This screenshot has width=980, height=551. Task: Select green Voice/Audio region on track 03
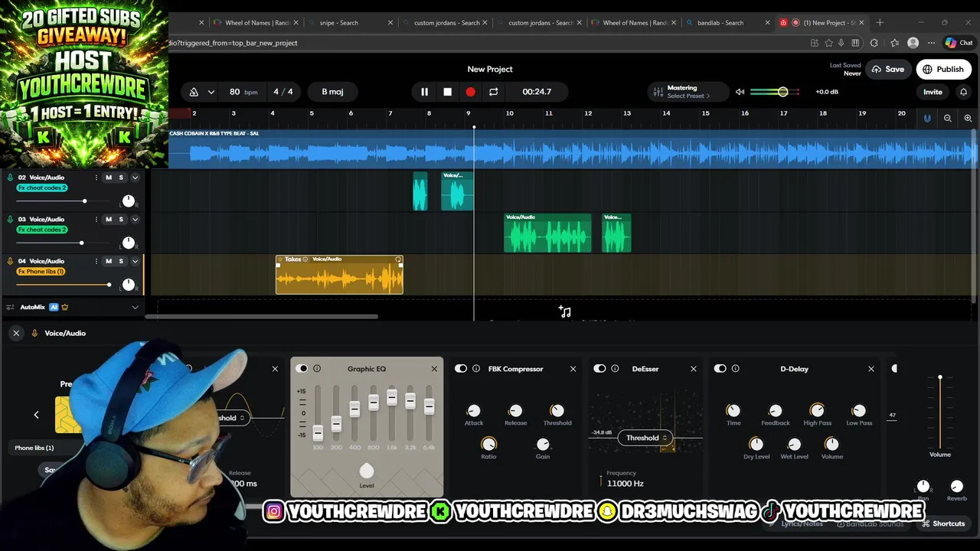pos(547,233)
